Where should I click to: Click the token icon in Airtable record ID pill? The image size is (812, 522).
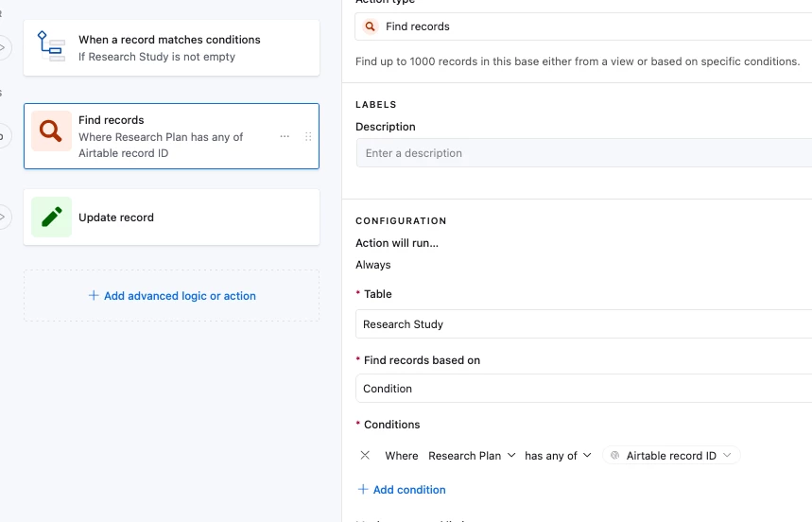coord(615,456)
